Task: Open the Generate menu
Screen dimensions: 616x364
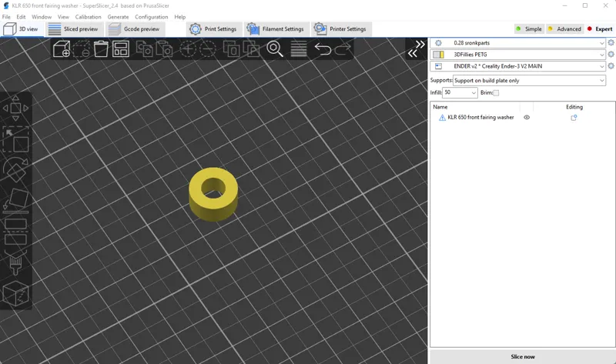Action: (118, 17)
